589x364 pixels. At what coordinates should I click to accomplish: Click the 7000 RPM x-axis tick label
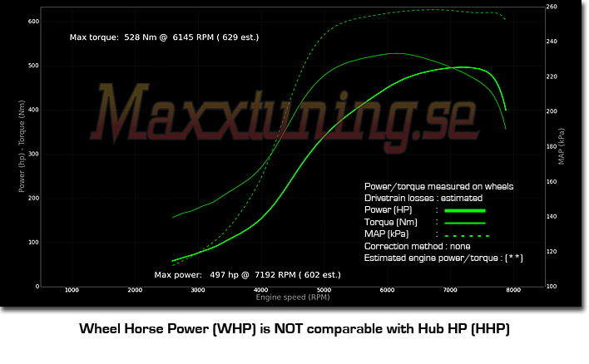click(450, 290)
